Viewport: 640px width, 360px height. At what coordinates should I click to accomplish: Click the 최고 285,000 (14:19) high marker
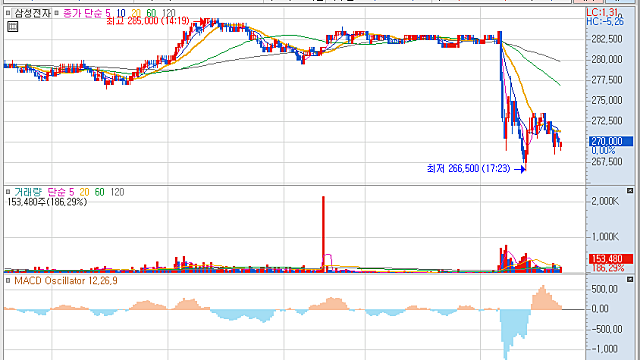click(148, 21)
